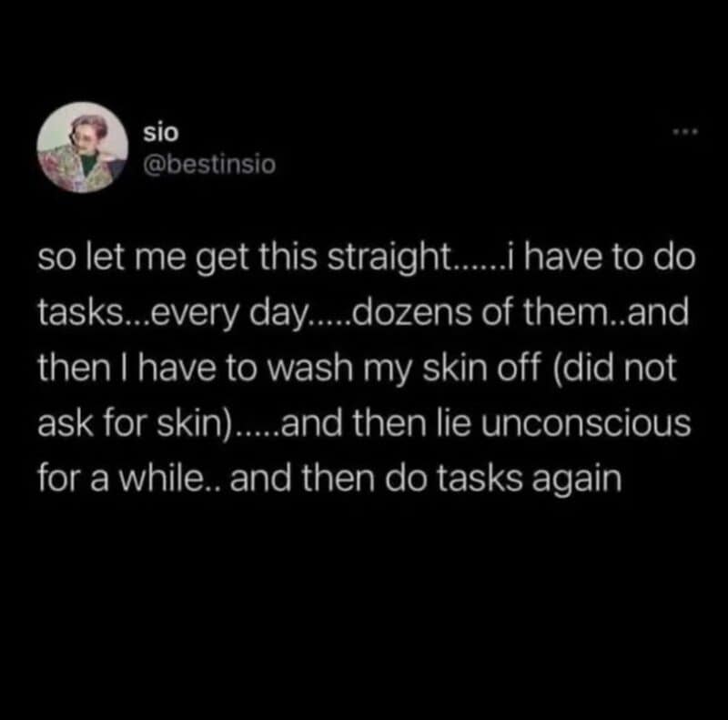728x720 pixels.
Task: Open the display name sio
Action: [161, 133]
